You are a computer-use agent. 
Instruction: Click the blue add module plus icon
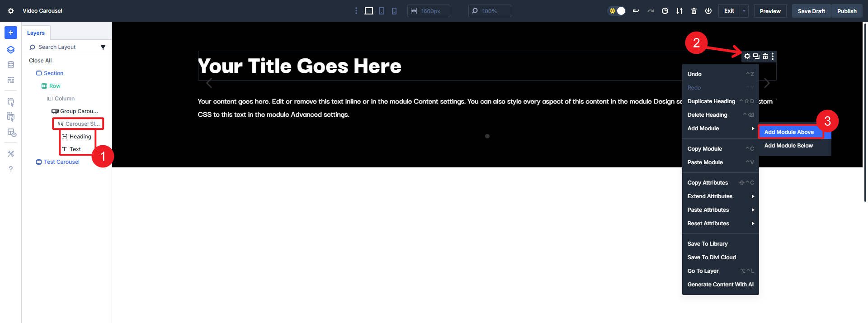(11, 33)
